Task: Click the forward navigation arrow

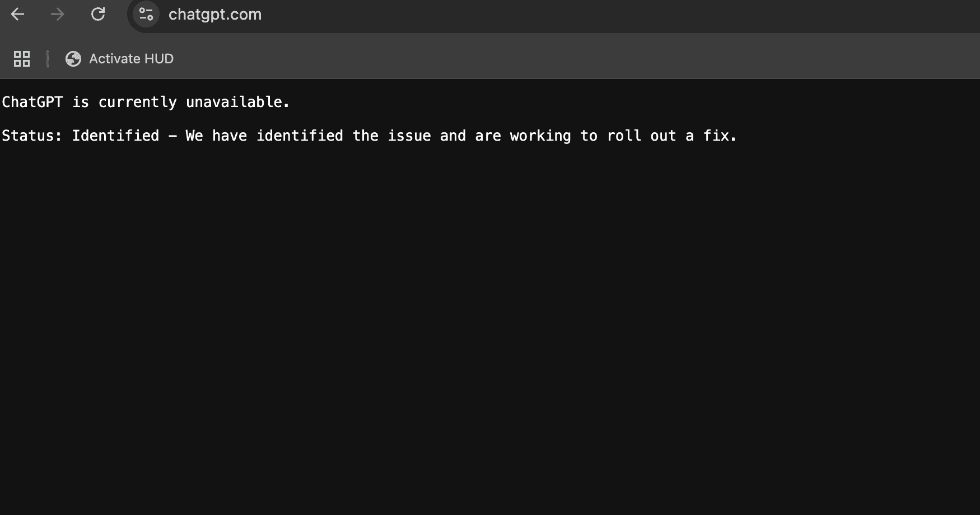Action: point(57,14)
